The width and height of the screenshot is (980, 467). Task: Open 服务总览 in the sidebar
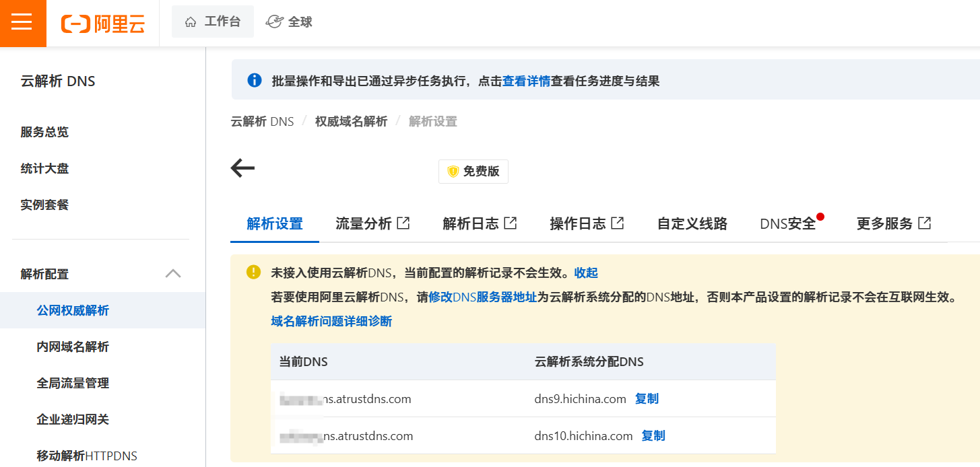click(x=44, y=132)
